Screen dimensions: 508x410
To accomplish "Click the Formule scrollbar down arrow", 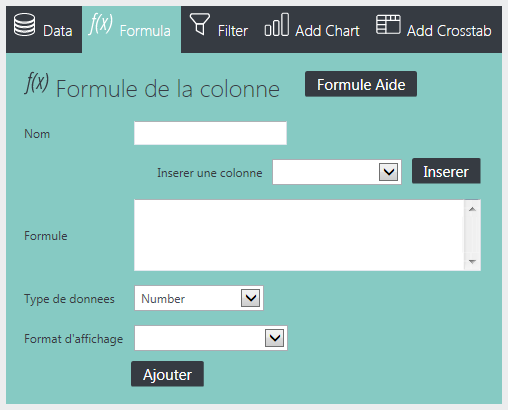I will [x=472, y=261].
